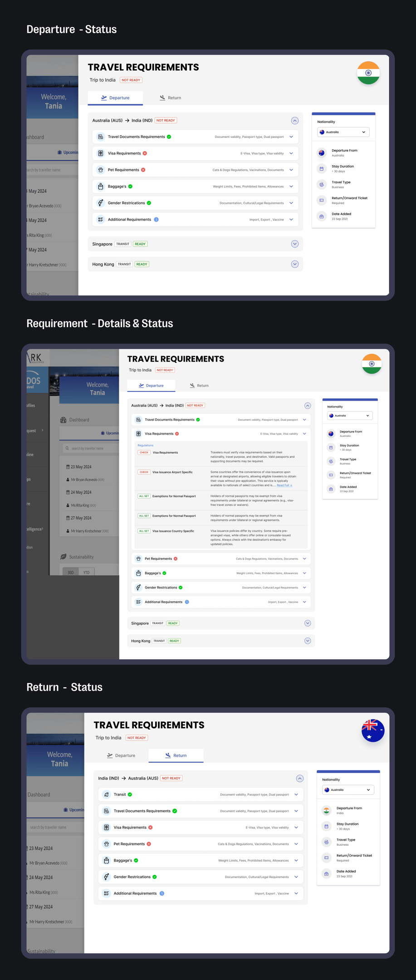This screenshot has height=980, width=416.
Task: Click "27 May 2024" in Requirement Details panel
Action: (81, 518)
